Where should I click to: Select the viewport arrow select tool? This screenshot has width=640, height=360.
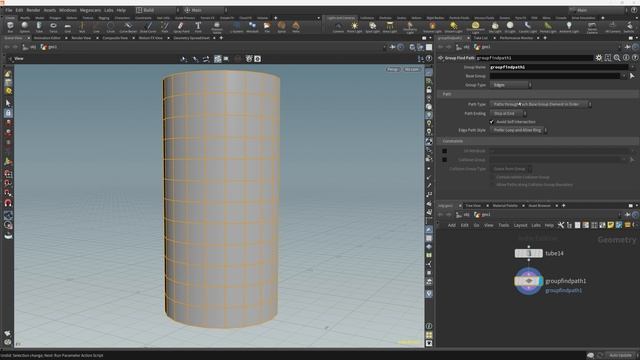click(8, 103)
